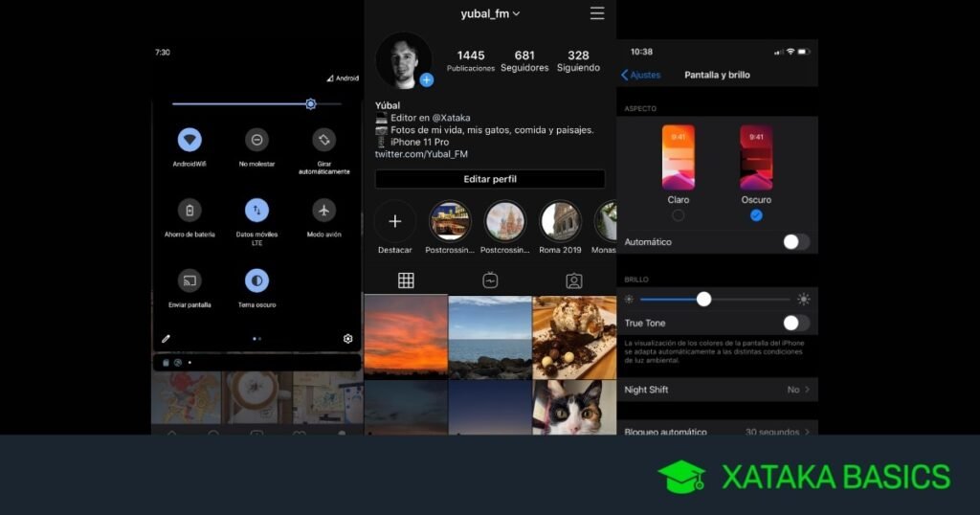980x515 pixels.
Task: Switch to the IGTV tab
Action: point(490,280)
